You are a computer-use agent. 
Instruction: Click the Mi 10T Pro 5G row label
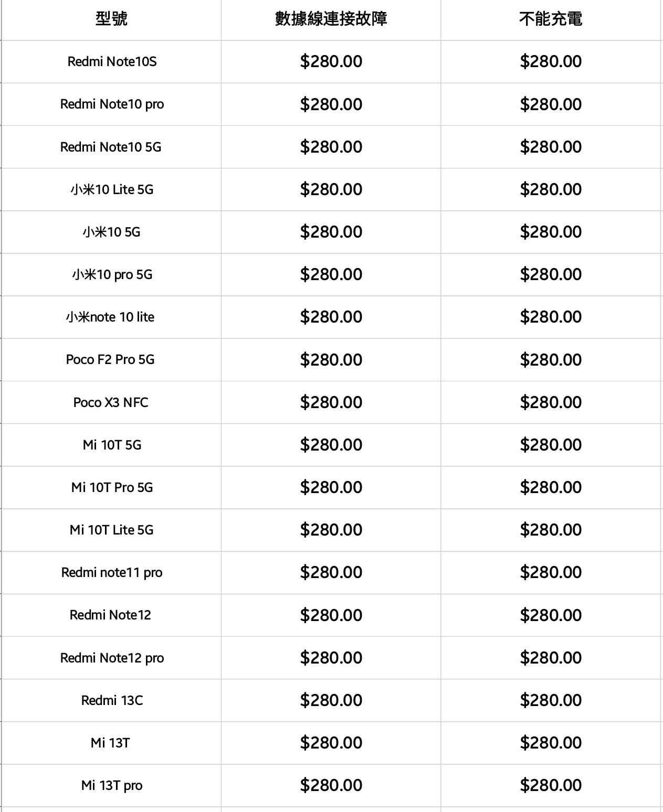112,487
